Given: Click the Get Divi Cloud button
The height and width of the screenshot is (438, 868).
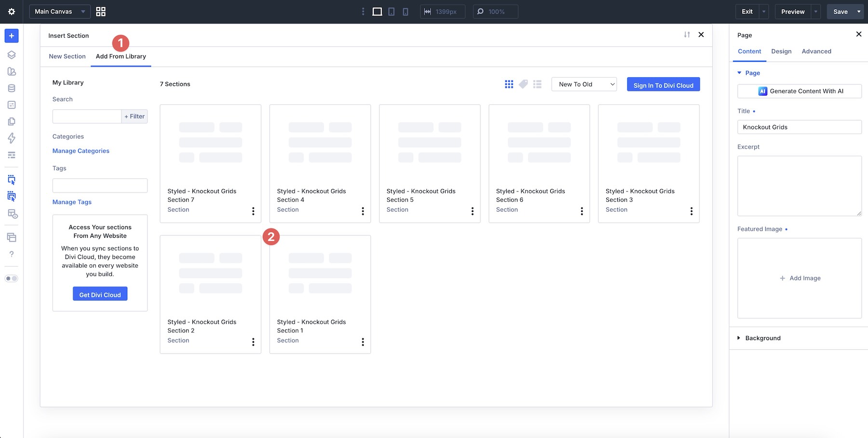Looking at the screenshot, I should [100, 294].
